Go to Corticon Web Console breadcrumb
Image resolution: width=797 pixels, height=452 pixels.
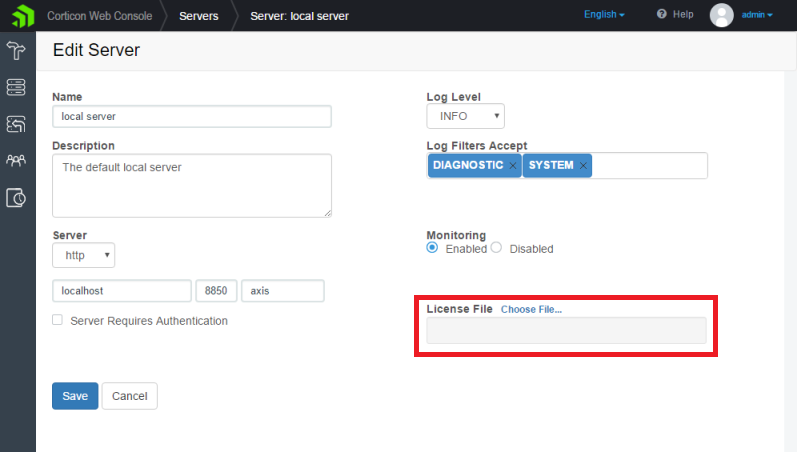tap(100, 16)
